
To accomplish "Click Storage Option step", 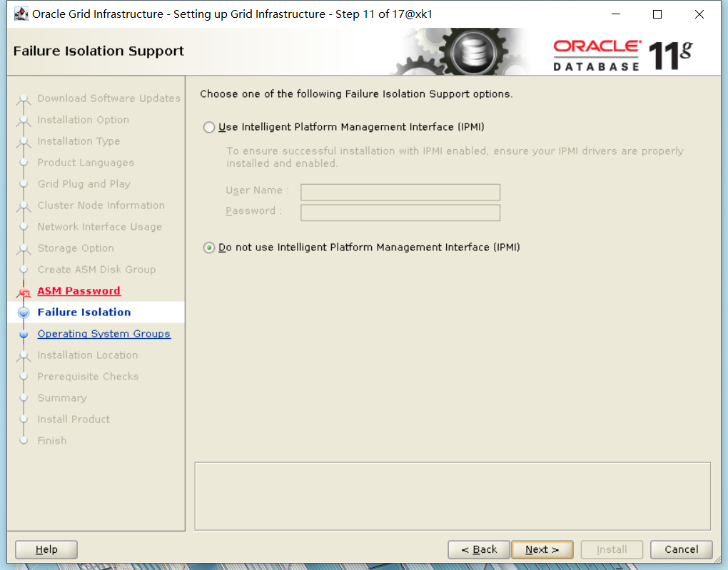I will [76, 248].
